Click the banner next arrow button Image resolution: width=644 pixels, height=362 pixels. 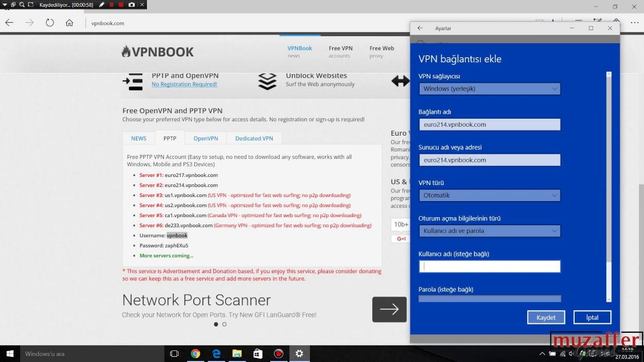pos(389,309)
